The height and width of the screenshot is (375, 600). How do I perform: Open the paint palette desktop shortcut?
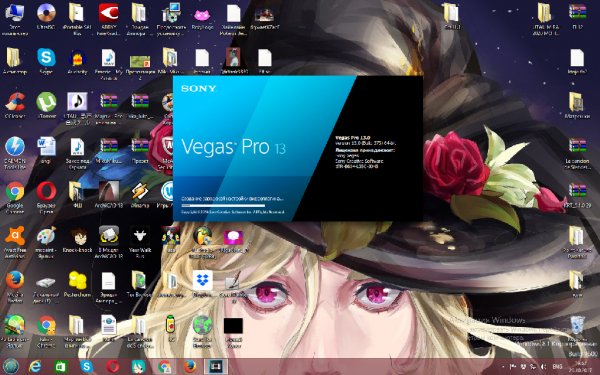pos(46,236)
